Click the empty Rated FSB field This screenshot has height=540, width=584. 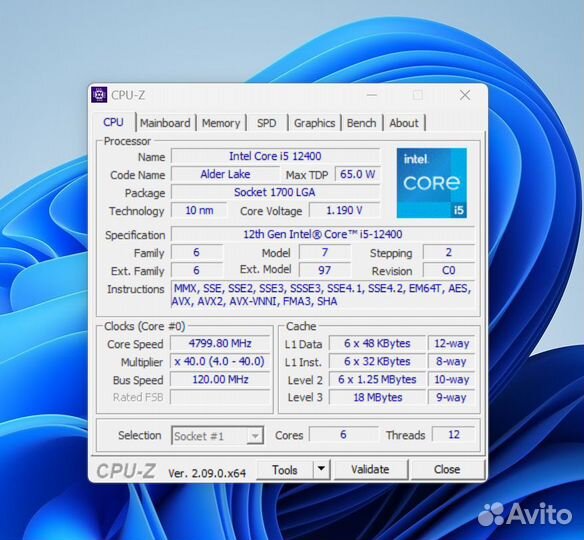click(220, 397)
